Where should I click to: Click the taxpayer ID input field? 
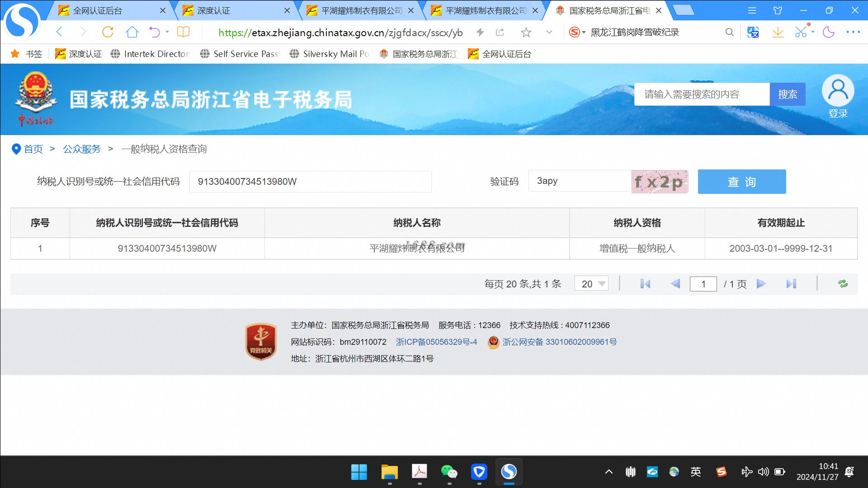coord(310,182)
